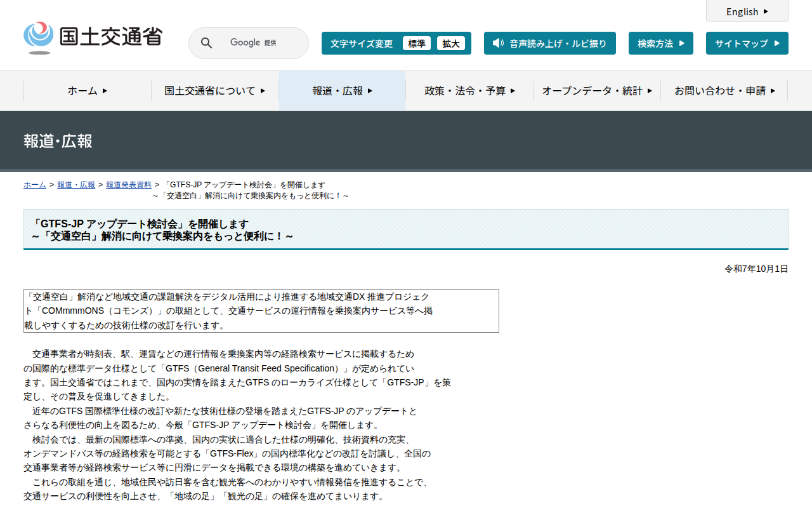Viewport: 812px width, 508px height.
Task: Click the arrow icon next to English
Action: (766, 11)
